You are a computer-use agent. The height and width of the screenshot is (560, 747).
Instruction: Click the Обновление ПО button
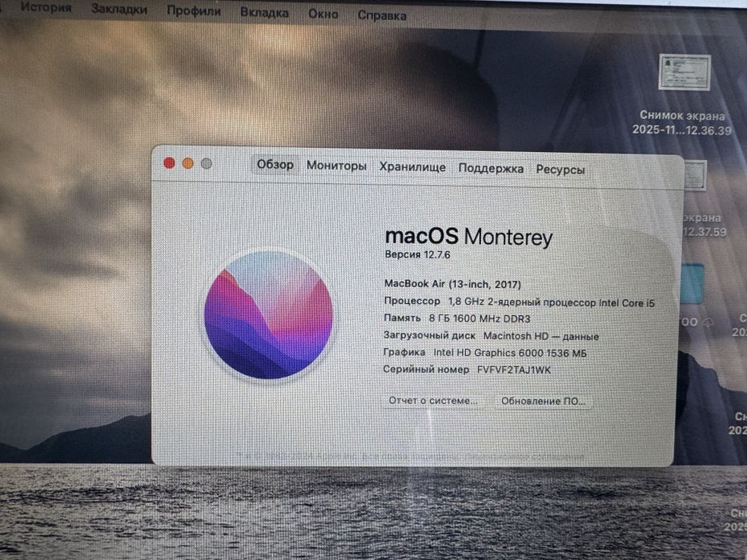click(543, 401)
